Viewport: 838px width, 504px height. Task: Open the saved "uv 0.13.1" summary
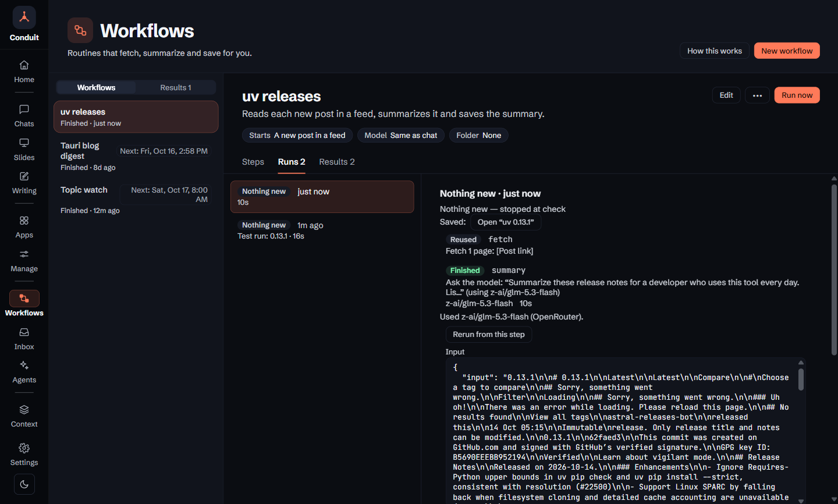506,222
